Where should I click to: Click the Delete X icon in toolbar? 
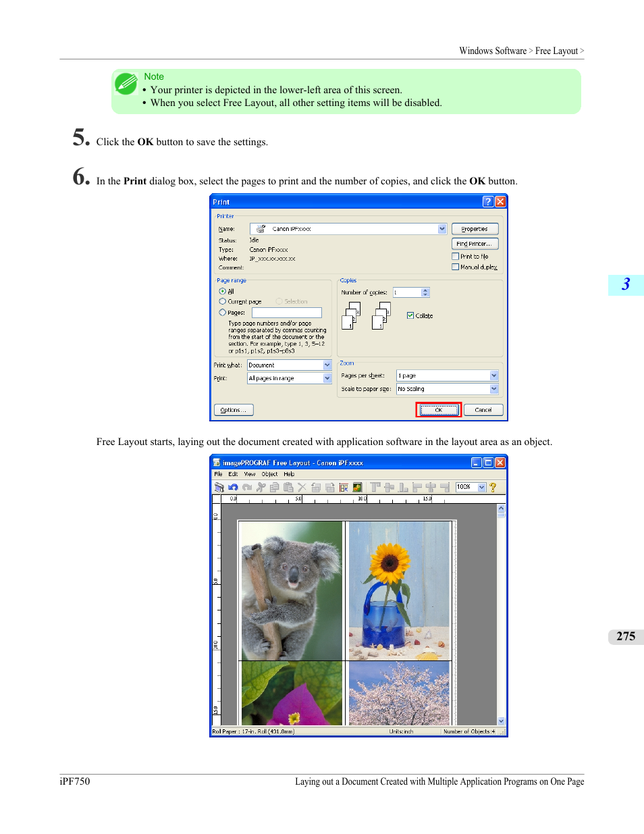pyautogui.click(x=302, y=487)
